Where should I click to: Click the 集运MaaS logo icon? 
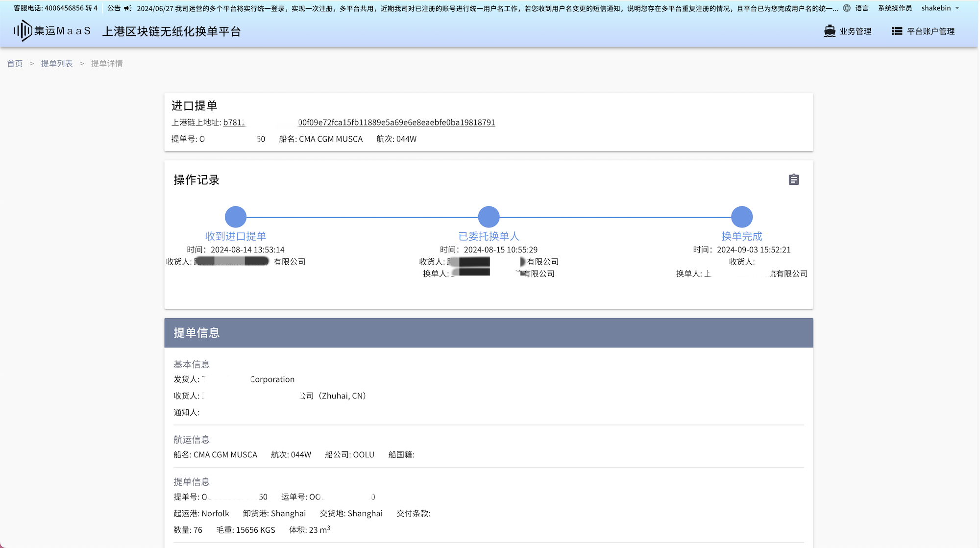tap(23, 31)
